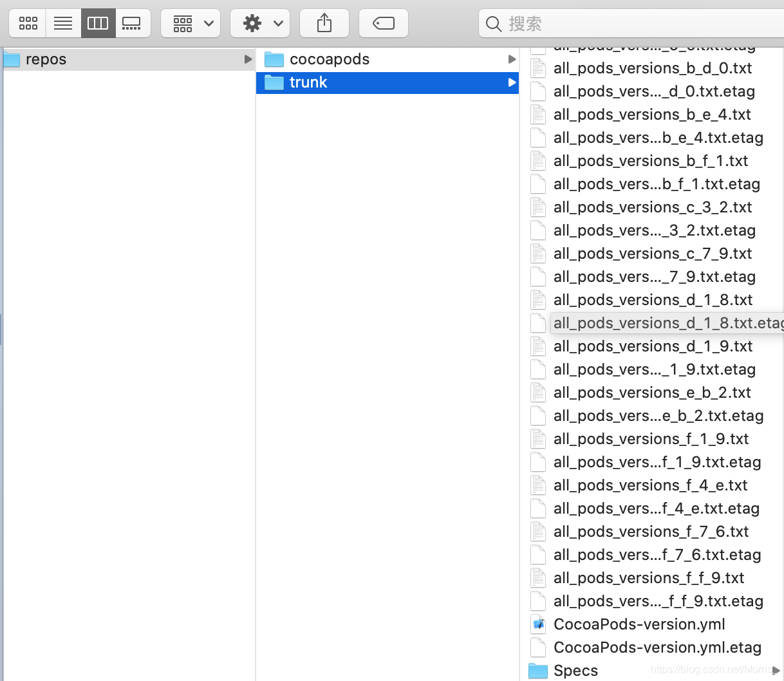
Task: Click the trunk folder disclosure arrow
Action: pos(512,82)
